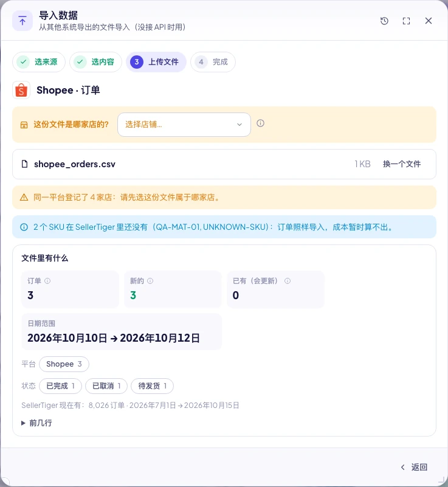Click the shopee_orders.csv file name
Image resolution: width=448 pixels, height=487 pixels.
75,164
